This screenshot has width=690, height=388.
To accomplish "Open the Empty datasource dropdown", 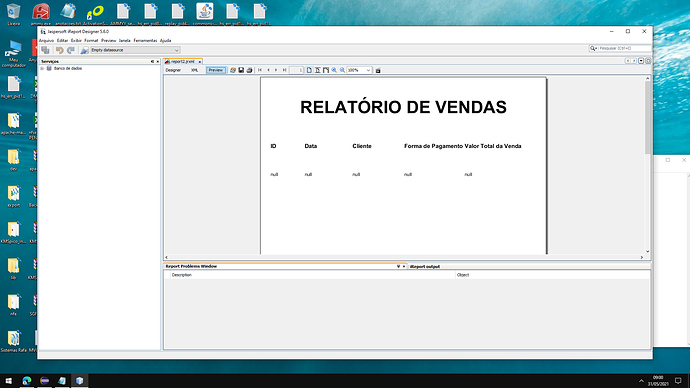I will click(x=135, y=50).
